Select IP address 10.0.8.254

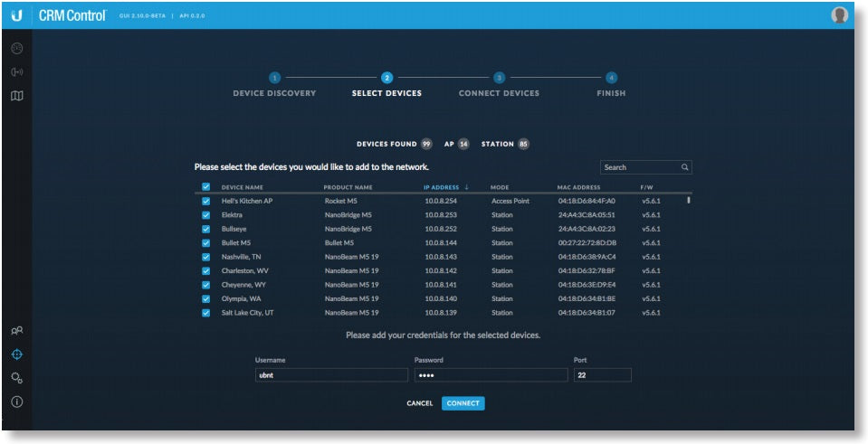[441, 202]
